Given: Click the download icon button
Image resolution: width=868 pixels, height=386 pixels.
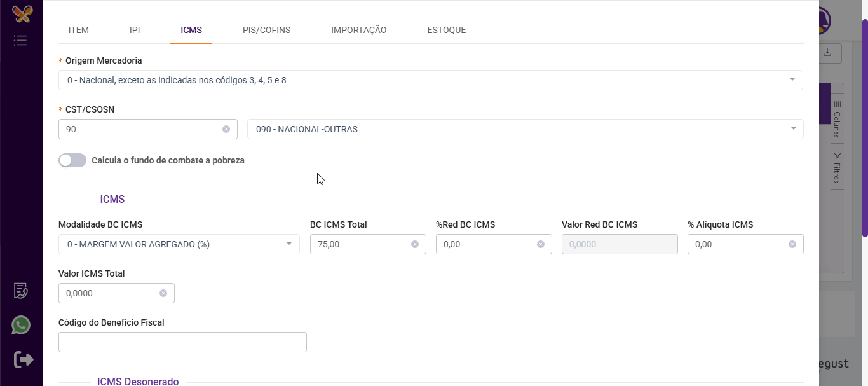Looking at the screenshot, I should [827, 53].
